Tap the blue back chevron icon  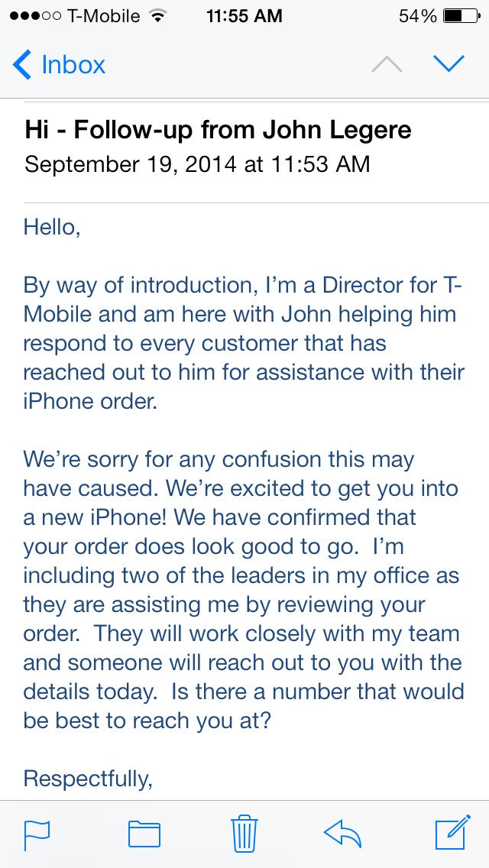(21, 65)
